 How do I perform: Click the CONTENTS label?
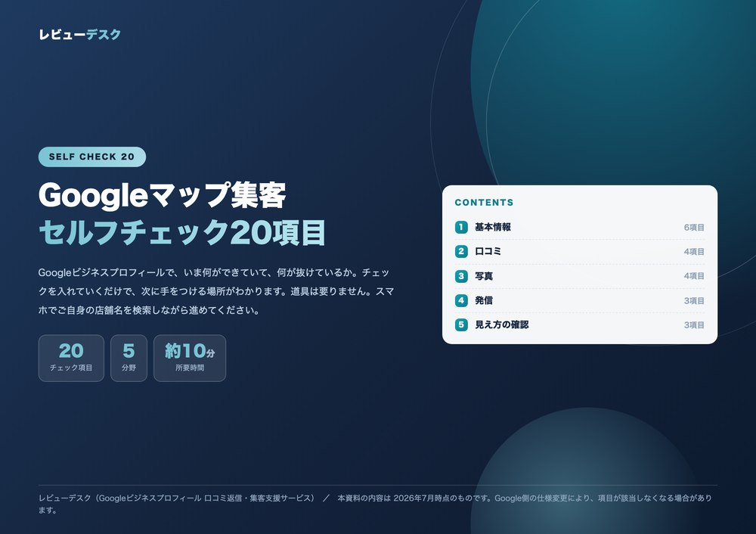pos(484,203)
